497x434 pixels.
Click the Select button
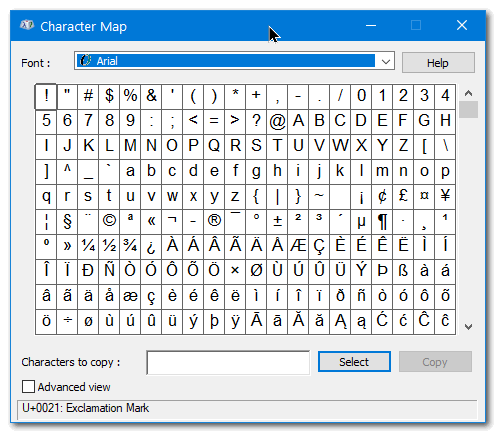354,362
